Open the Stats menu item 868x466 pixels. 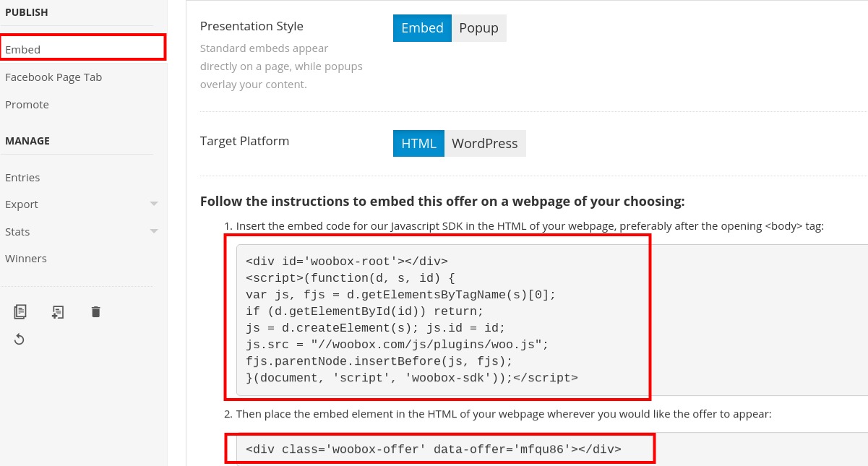point(17,232)
